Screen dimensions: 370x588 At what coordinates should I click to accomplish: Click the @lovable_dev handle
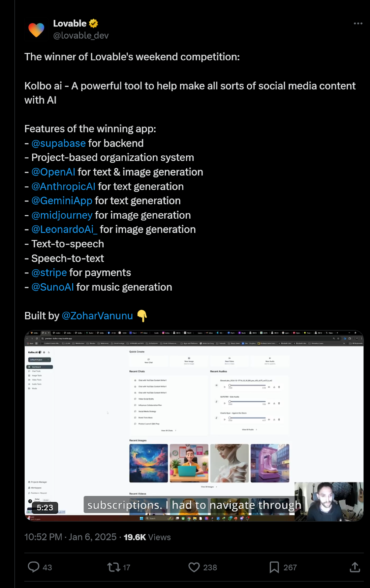pos(81,36)
